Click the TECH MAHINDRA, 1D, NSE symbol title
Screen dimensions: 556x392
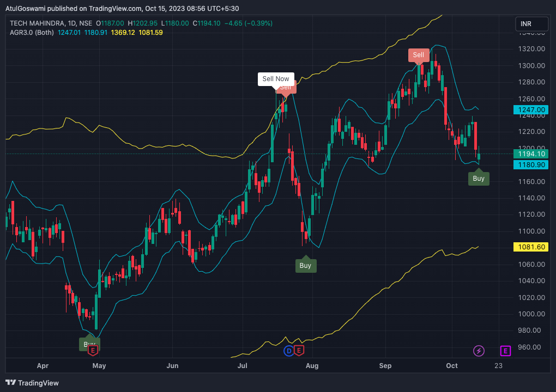[51, 23]
